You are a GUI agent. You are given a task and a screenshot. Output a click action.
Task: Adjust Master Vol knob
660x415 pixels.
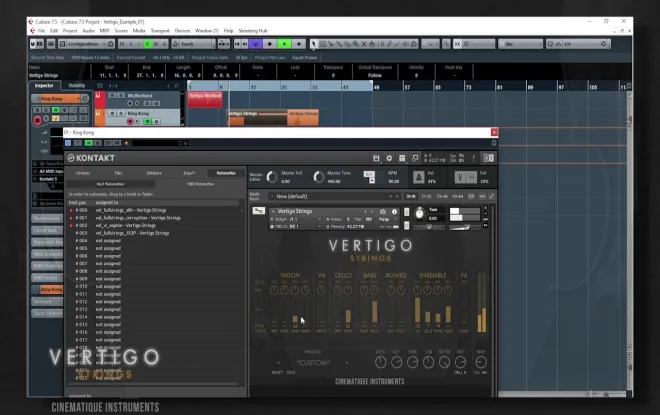272,177
